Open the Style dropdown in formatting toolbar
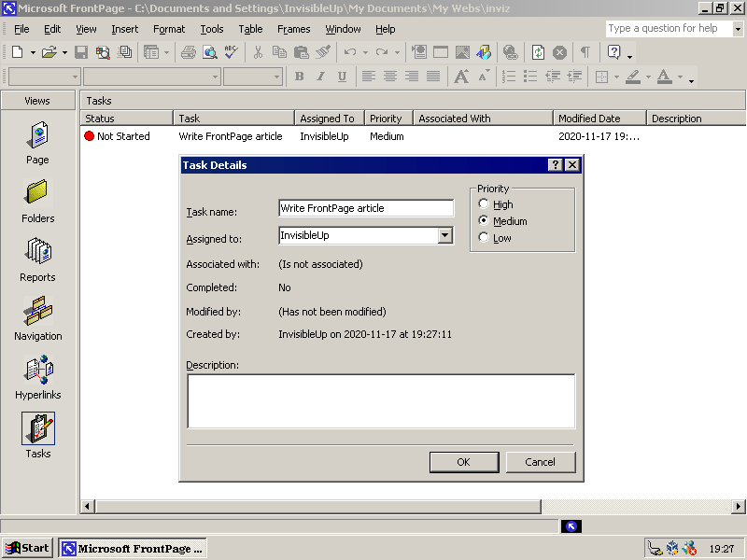Screen dimensions: 747x560 pyautogui.click(x=75, y=77)
